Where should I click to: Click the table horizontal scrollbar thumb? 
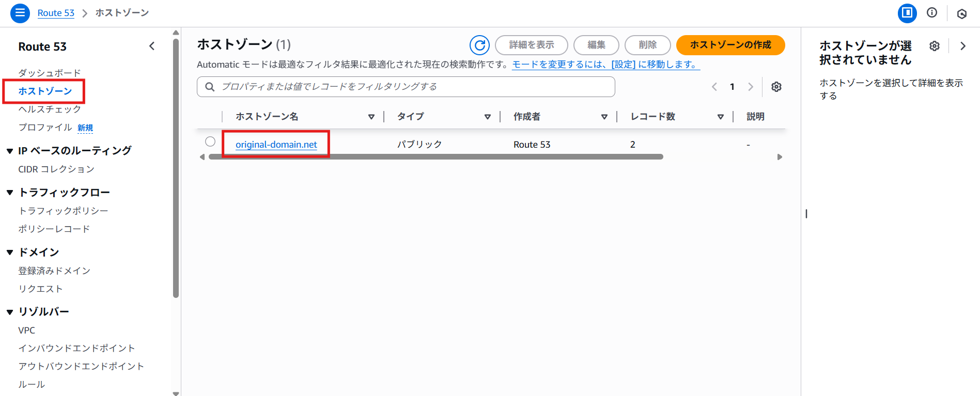point(436,157)
